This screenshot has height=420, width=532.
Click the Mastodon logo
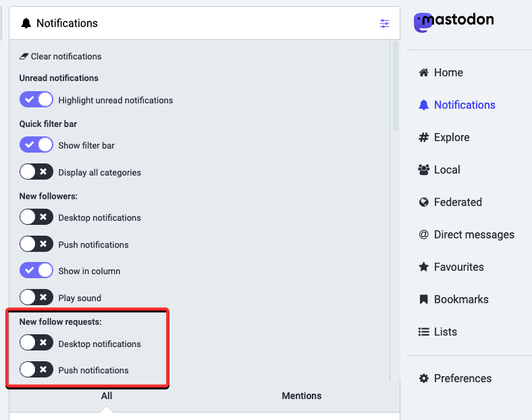(453, 22)
